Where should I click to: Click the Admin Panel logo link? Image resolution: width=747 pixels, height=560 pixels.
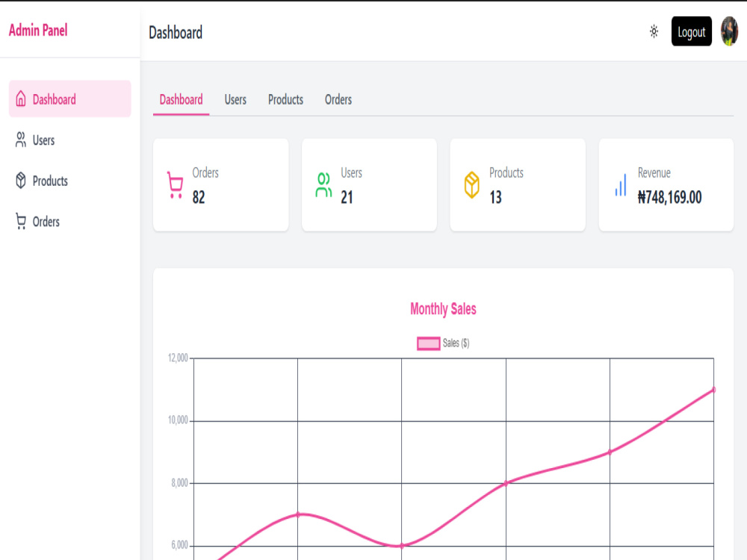38,30
